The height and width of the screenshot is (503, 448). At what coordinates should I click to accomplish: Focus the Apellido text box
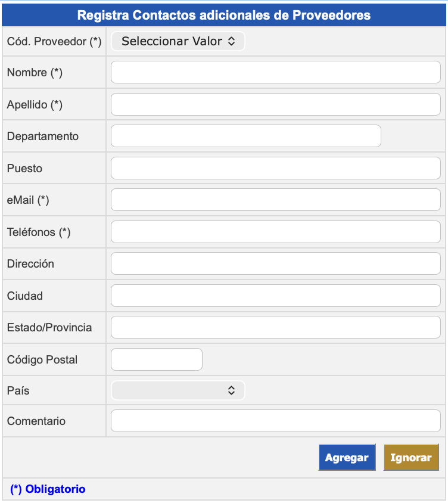pos(275,104)
